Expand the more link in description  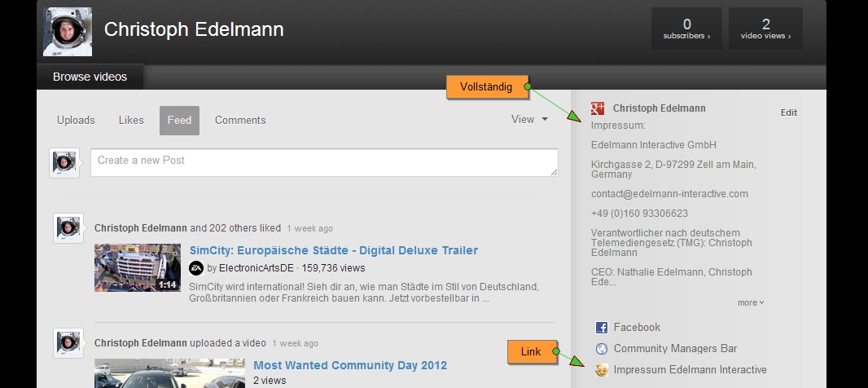pyautogui.click(x=751, y=302)
